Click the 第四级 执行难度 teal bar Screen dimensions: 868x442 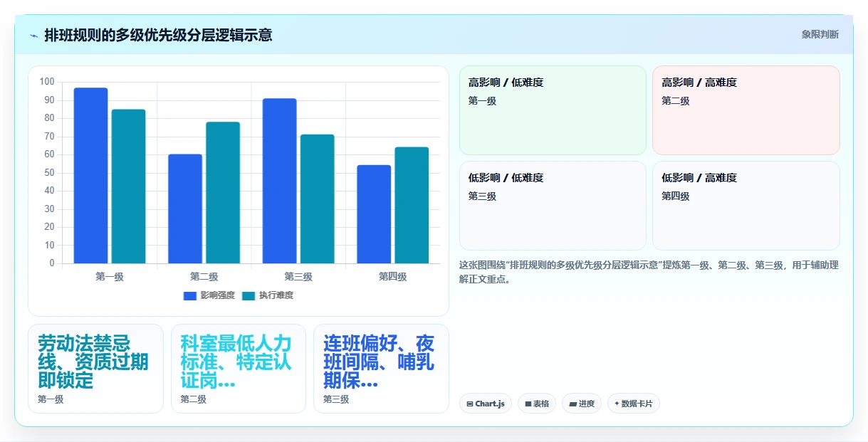click(x=412, y=205)
